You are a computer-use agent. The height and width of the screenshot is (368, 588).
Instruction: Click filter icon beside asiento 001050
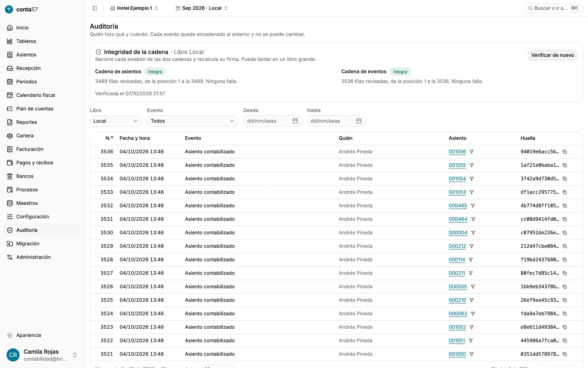pyautogui.click(x=472, y=354)
